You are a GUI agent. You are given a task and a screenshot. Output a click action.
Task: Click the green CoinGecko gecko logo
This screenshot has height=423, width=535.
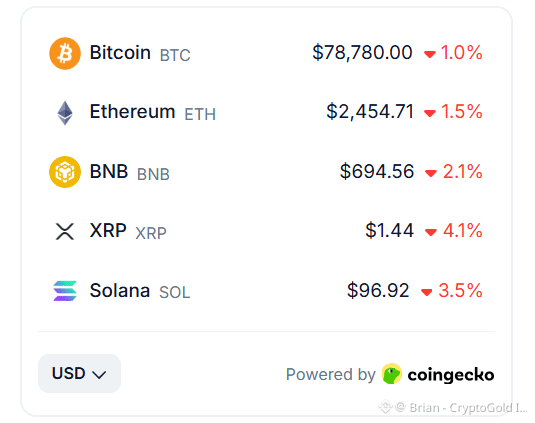(x=392, y=374)
